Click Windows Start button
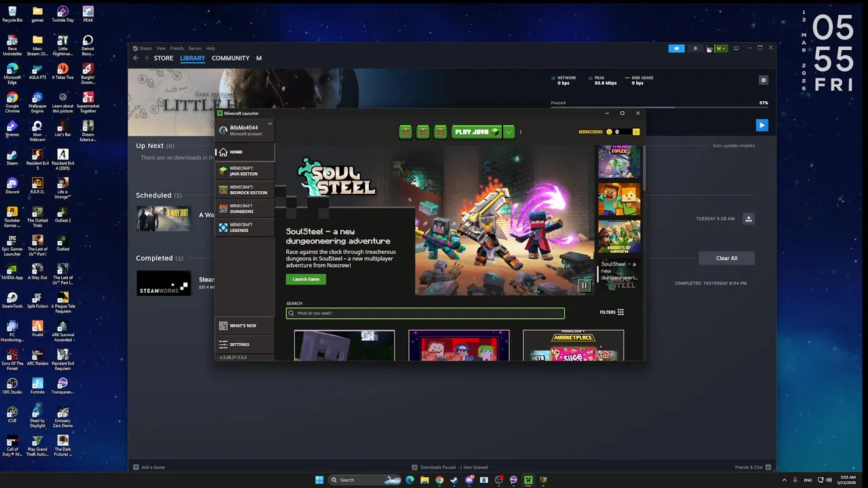Viewport: 868px width, 488px height. tap(319, 480)
